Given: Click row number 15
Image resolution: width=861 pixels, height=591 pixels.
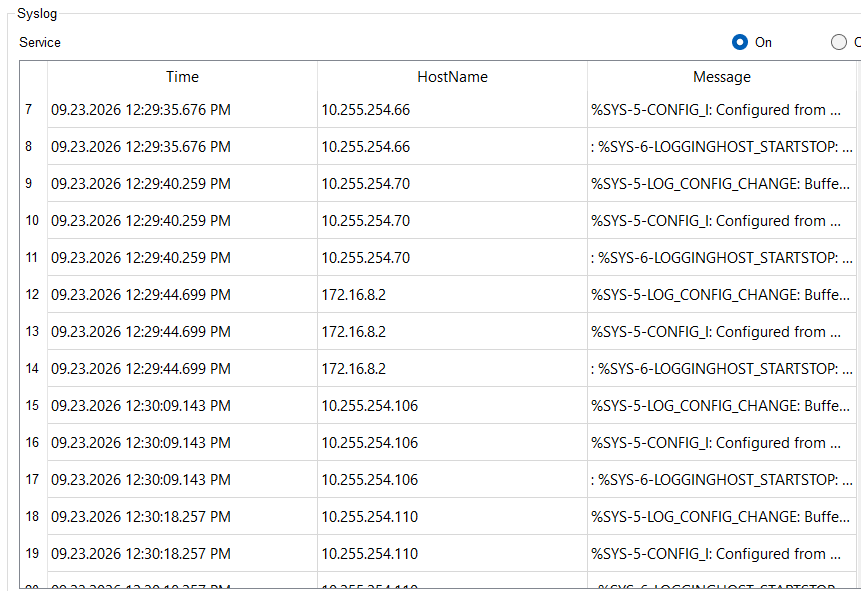Looking at the screenshot, I should pyautogui.click(x=32, y=405).
